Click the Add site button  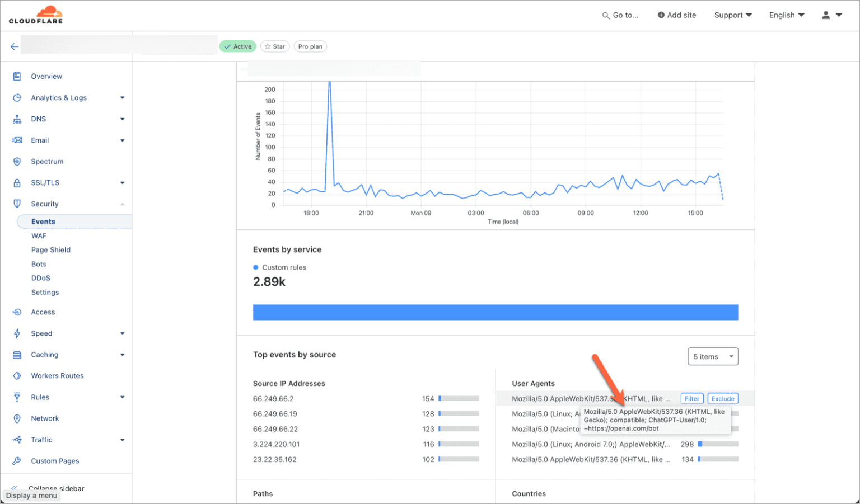click(677, 15)
